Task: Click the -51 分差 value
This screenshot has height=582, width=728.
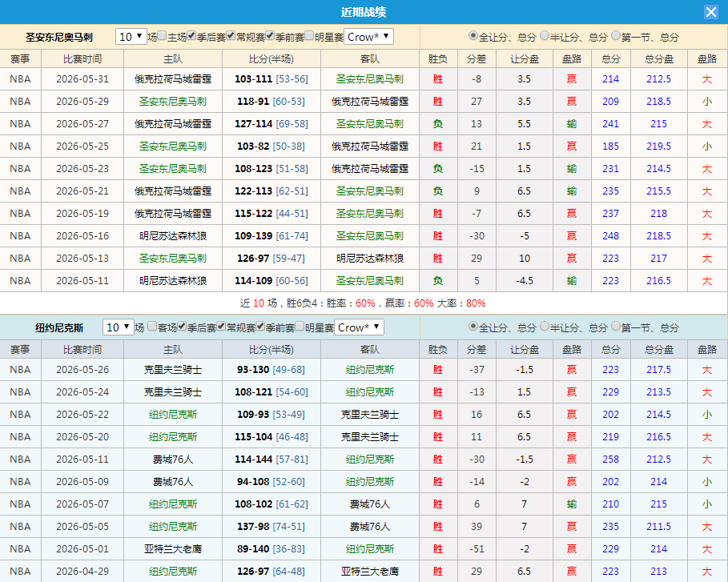Action: (x=477, y=548)
